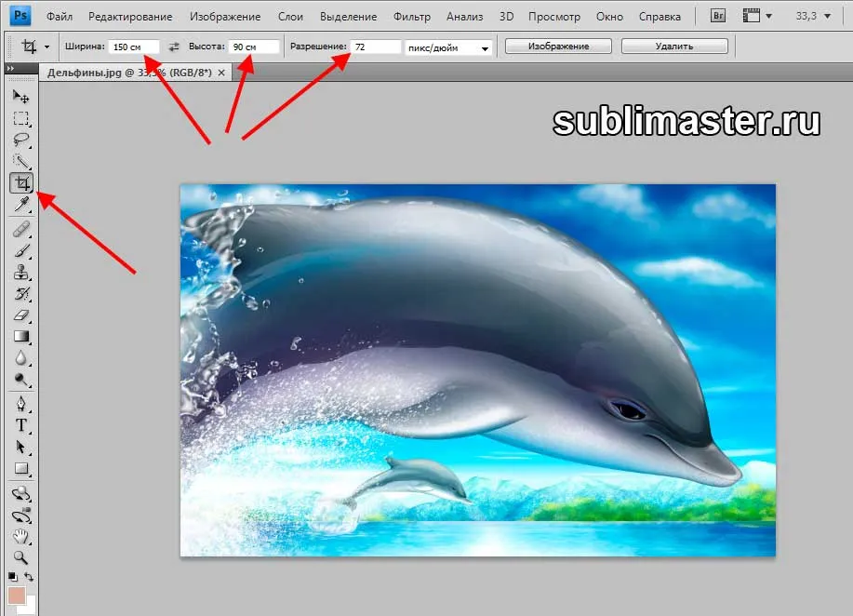Select the Eyedropper tool
Image resolution: width=853 pixels, height=616 pixels.
tap(20, 204)
